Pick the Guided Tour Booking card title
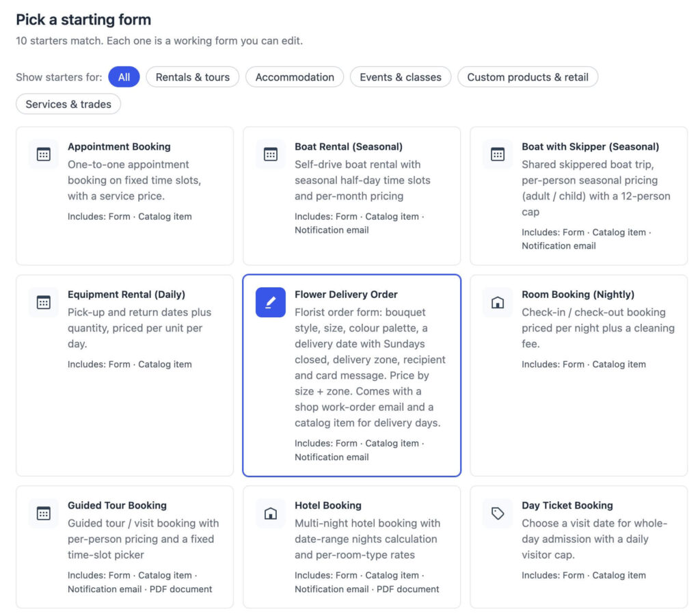 coord(117,505)
